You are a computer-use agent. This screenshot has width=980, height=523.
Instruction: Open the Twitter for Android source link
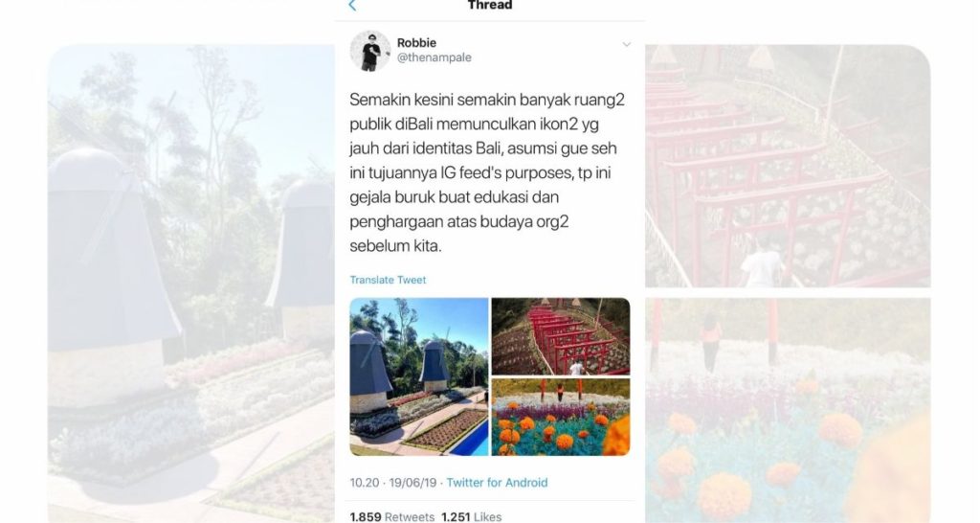[497, 483]
